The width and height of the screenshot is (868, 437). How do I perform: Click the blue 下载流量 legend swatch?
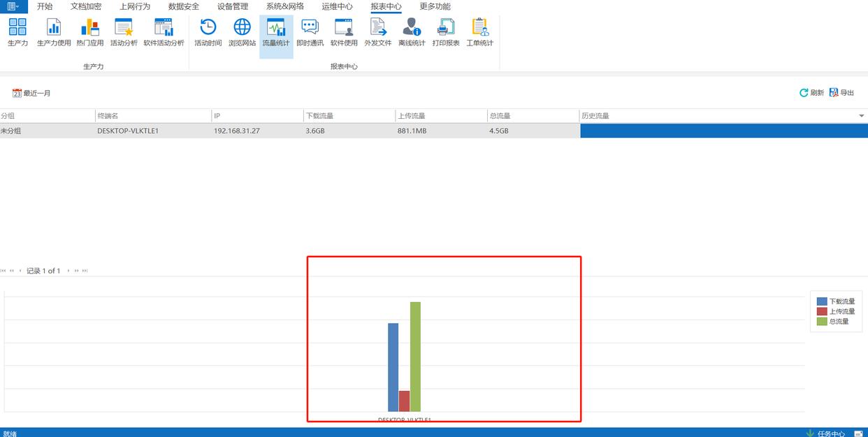822,301
